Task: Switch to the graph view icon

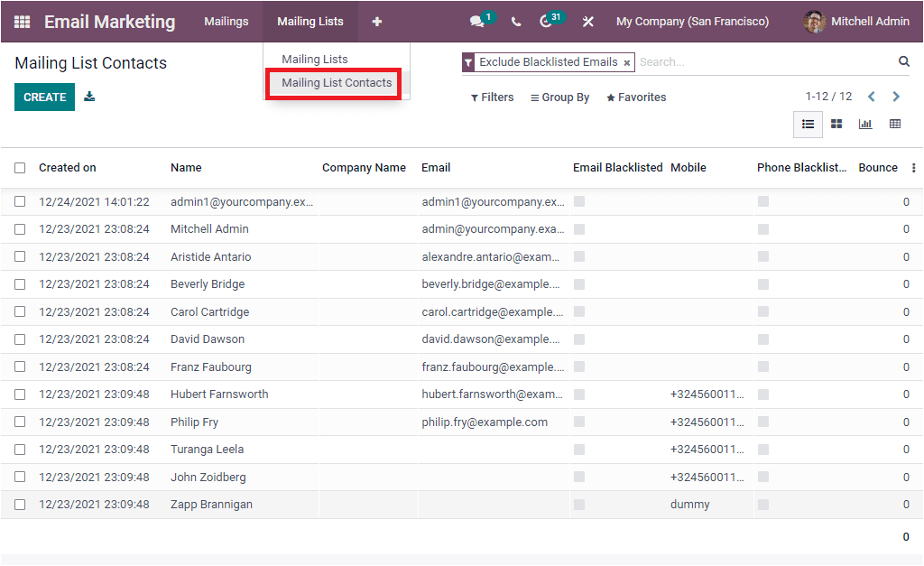Action: (x=865, y=124)
